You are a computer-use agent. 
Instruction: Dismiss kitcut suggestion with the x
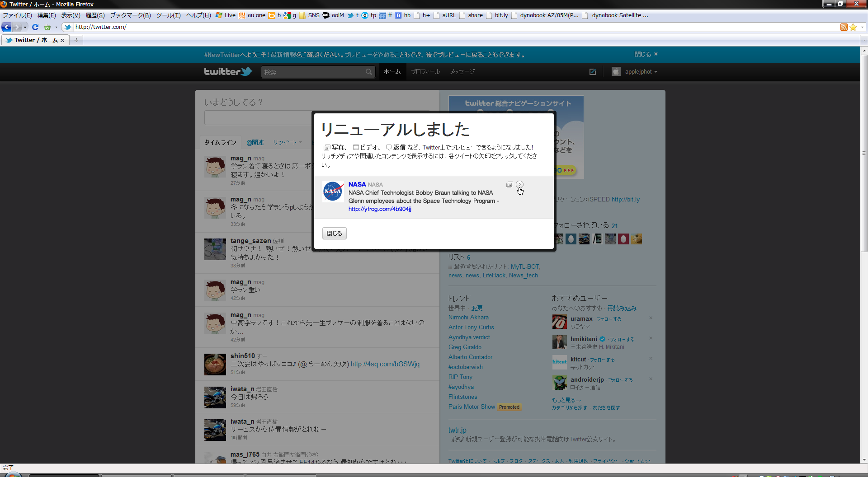tap(651, 359)
